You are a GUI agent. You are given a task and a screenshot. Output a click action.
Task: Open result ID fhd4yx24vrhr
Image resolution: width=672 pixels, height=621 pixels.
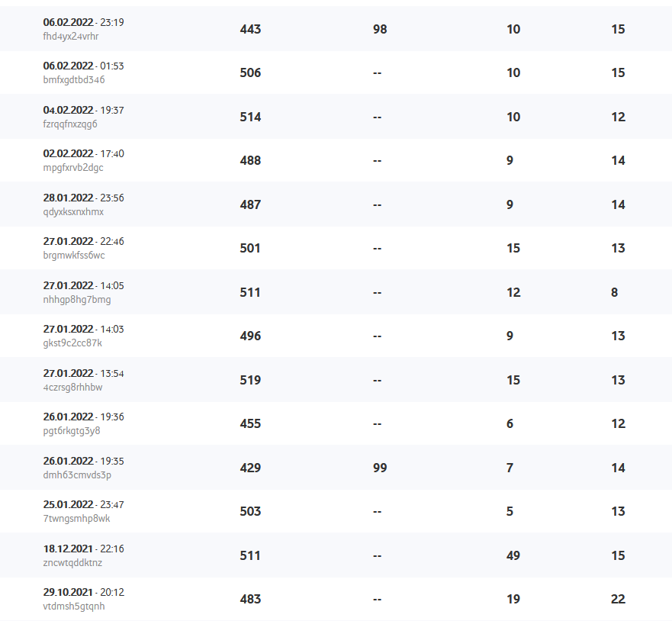coord(71,36)
